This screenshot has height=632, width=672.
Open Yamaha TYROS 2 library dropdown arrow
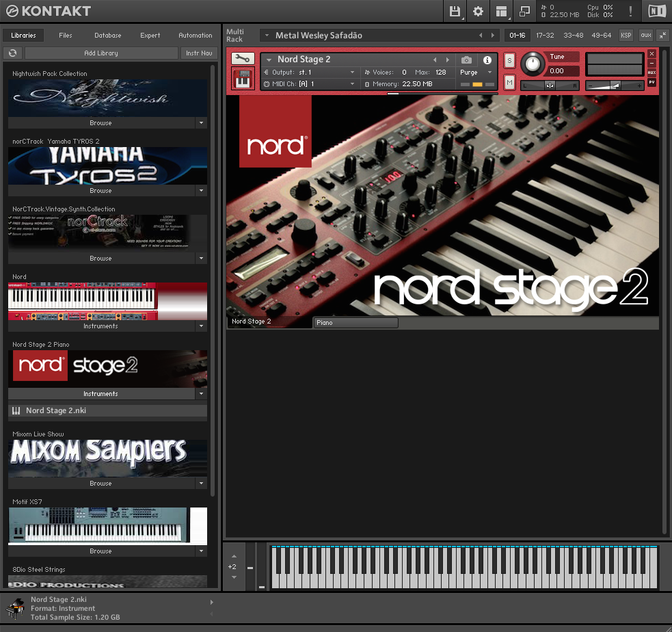pos(201,190)
